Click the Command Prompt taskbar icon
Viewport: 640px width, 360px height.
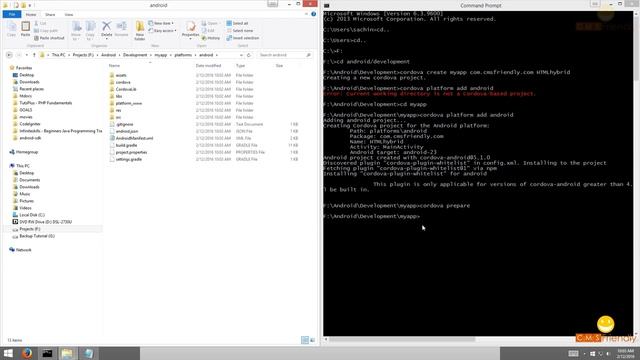47,353
